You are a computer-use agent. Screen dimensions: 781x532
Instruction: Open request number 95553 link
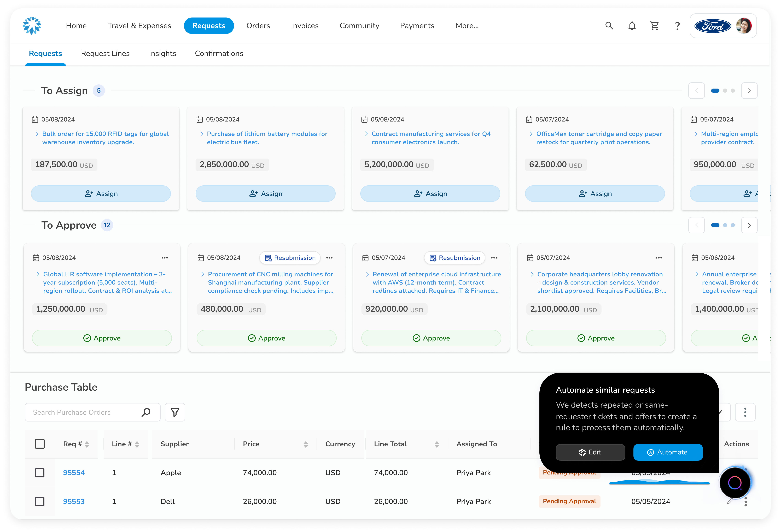(x=74, y=501)
